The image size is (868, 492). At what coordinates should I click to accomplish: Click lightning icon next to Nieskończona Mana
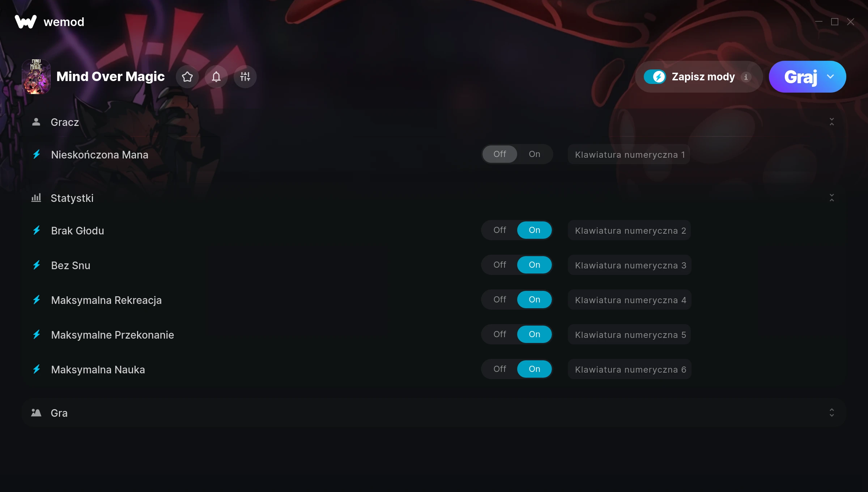point(37,154)
